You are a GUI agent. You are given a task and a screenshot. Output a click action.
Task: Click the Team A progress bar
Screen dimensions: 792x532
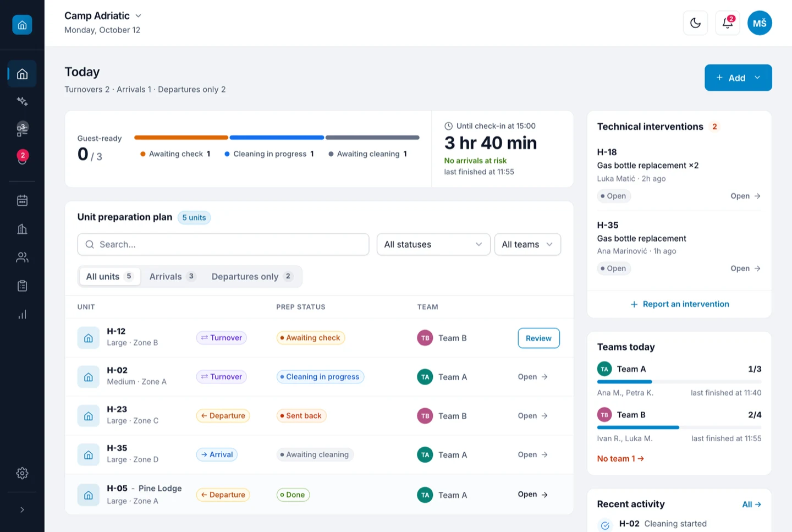coord(679,381)
